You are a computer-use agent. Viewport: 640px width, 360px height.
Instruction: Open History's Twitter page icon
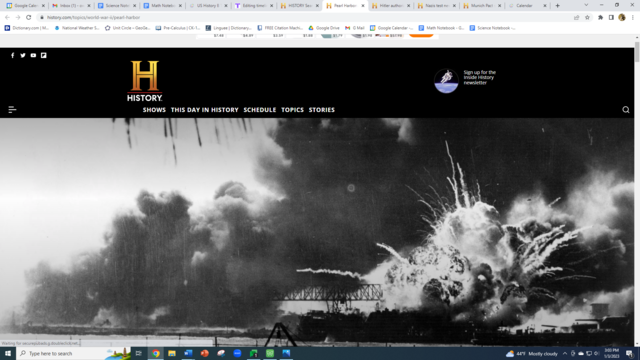pos(23,55)
